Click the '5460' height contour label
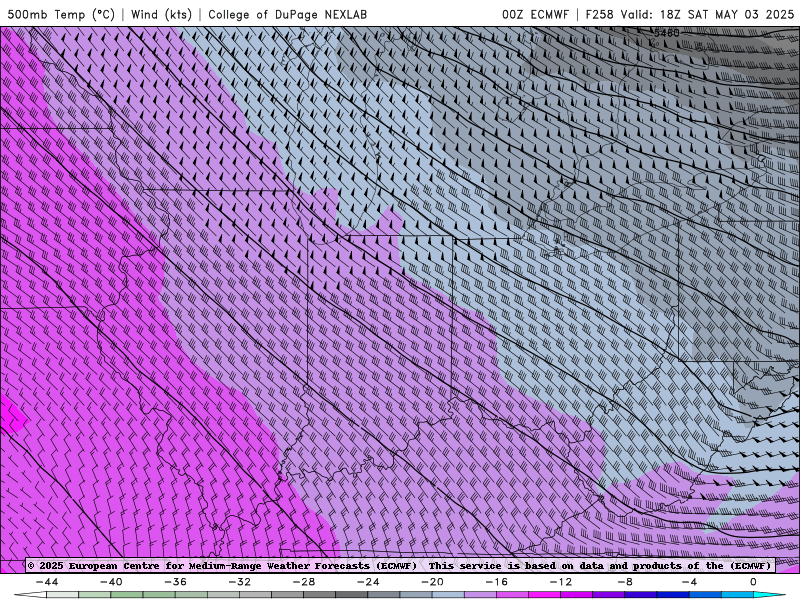 tap(667, 33)
